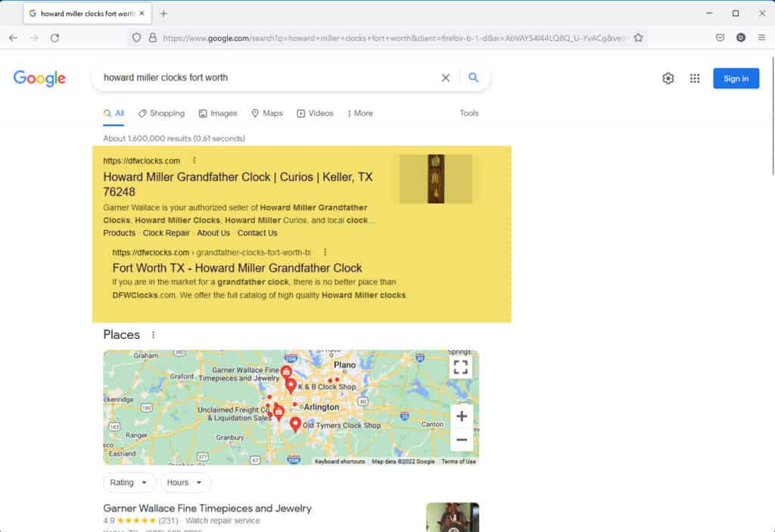The height and width of the screenshot is (532, 775).
Task: Open Fort Worth TX Howard Miller Grandfather Clock result
Action: click(x=237, y=268)
